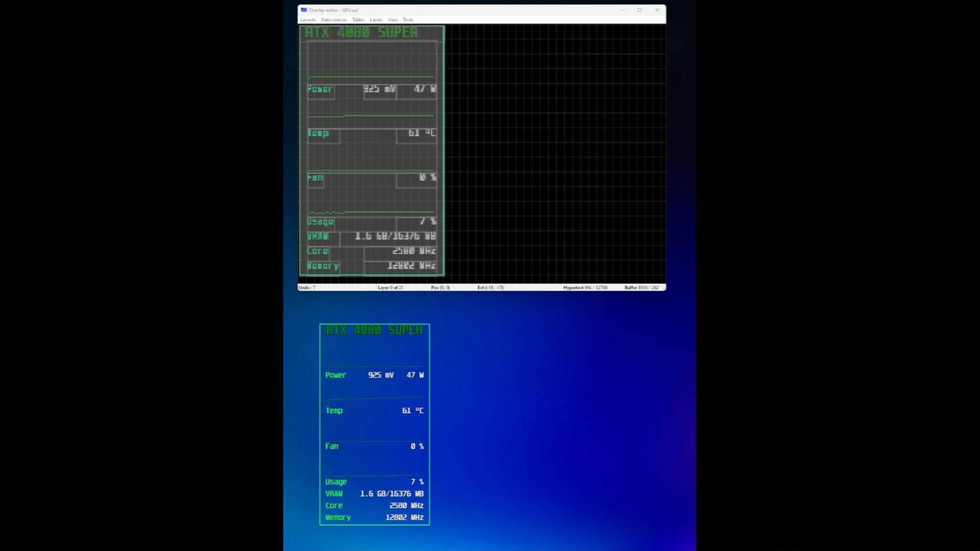The height and width of the screenshot is (551, 980).
Task: Open the View menu
Action: 393,20
